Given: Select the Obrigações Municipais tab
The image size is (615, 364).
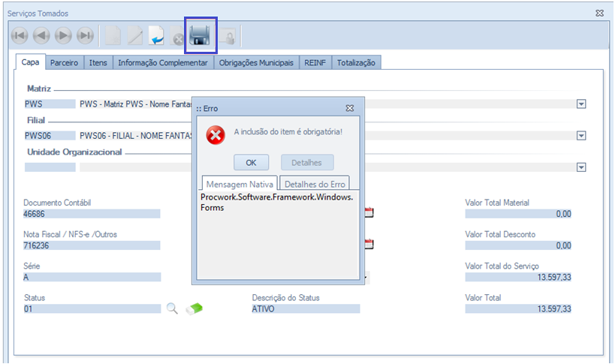Looking at the screenshot, I should [x=257, y=63].
